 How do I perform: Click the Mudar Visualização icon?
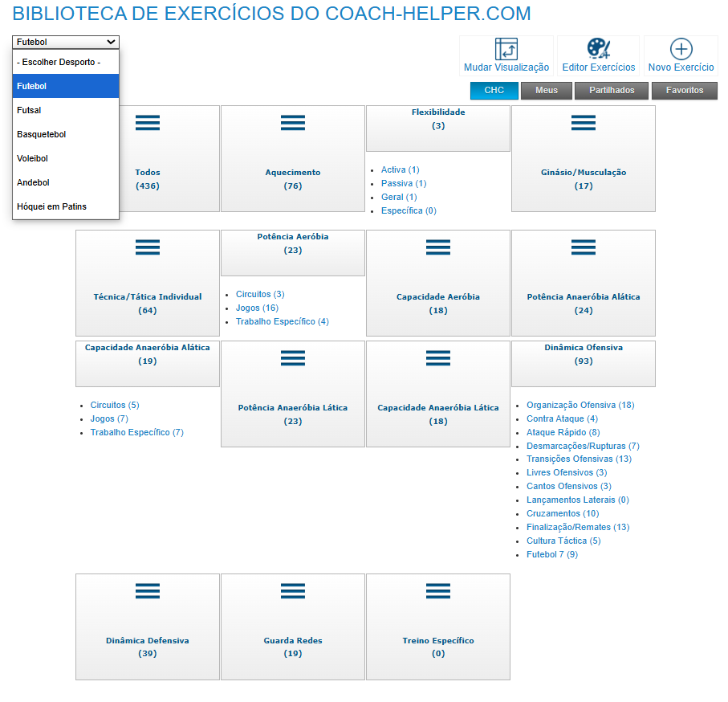pyautogui.click(x=506, y=49)
